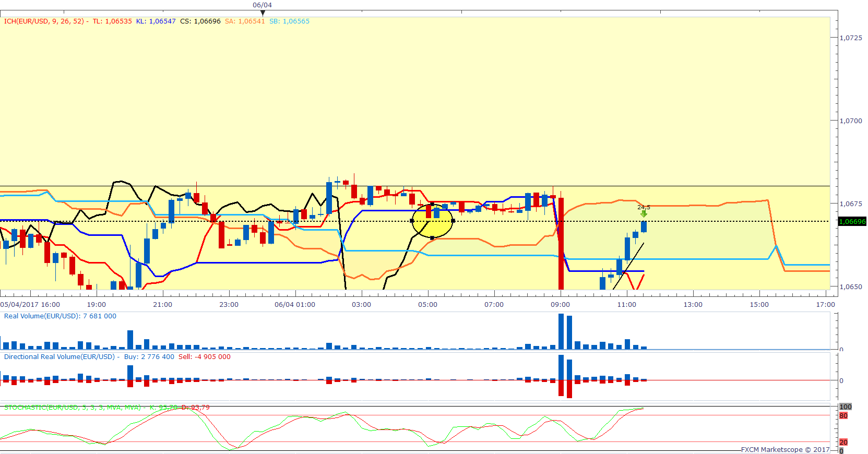Click the gray 100 stochastic level tag
Screen dimensions: 868x454
tap(845, 407)
